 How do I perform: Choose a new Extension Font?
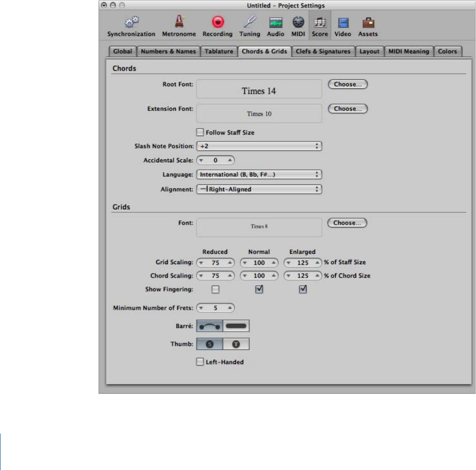(348, 109)
